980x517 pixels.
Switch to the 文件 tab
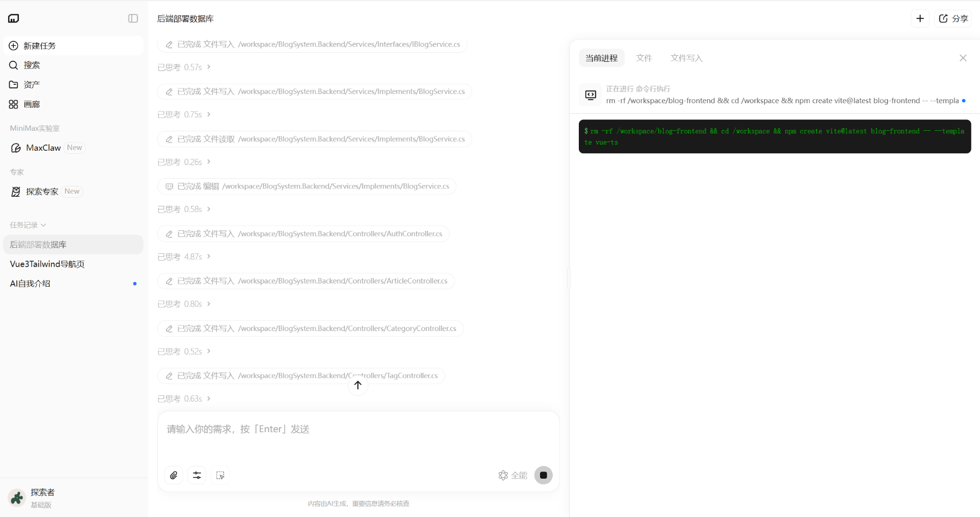(644, 58)
